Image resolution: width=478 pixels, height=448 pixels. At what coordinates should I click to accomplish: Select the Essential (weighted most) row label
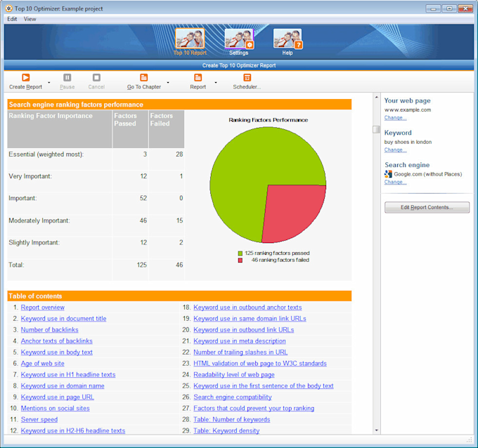click(46, 154)
